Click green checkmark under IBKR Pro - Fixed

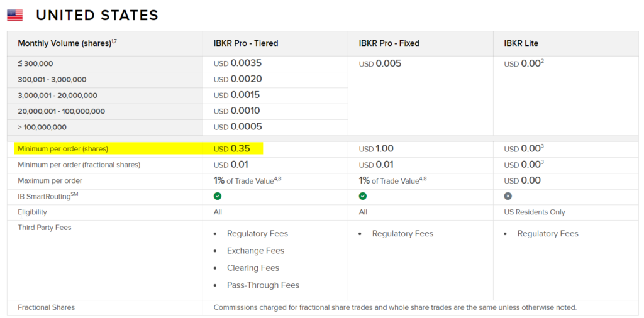[363, 196]
